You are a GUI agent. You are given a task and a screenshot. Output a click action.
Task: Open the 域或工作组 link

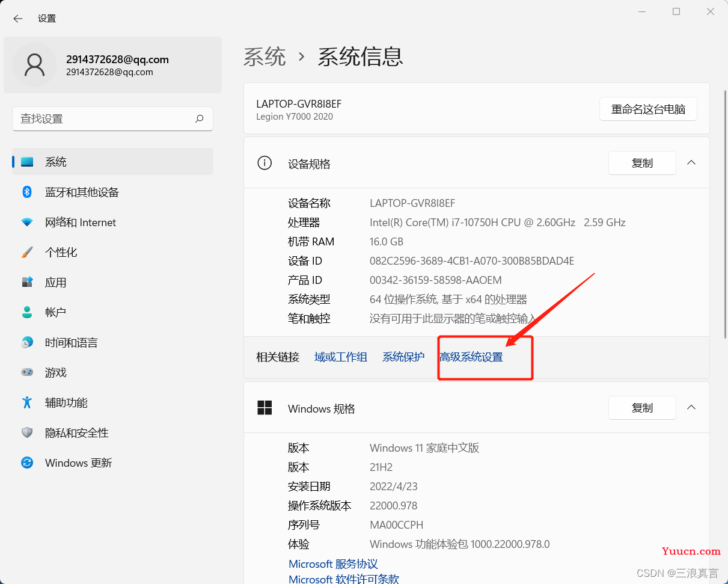[341, 357]
